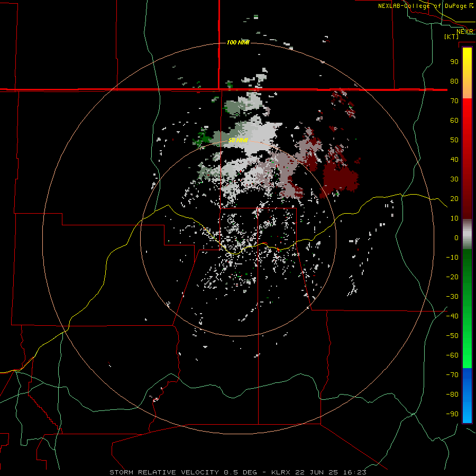Select the -60 scale value
Image resolution: width=476 pixels, height=476 pixels.
click(x=452, y=355)
